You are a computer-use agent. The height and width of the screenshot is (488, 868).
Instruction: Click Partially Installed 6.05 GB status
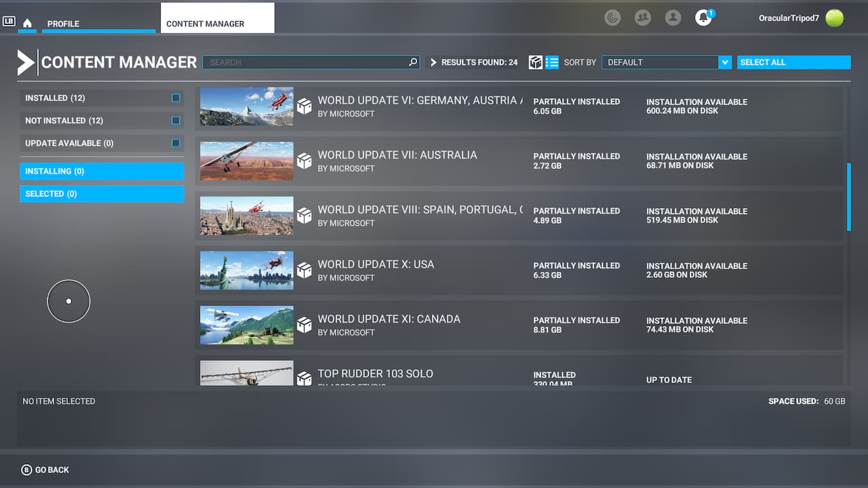[576, 106]
